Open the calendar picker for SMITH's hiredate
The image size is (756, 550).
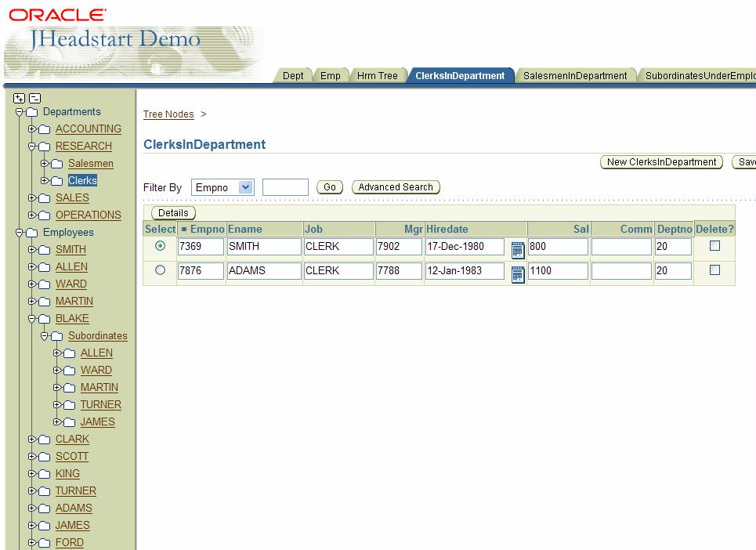(x=517, y=250)
